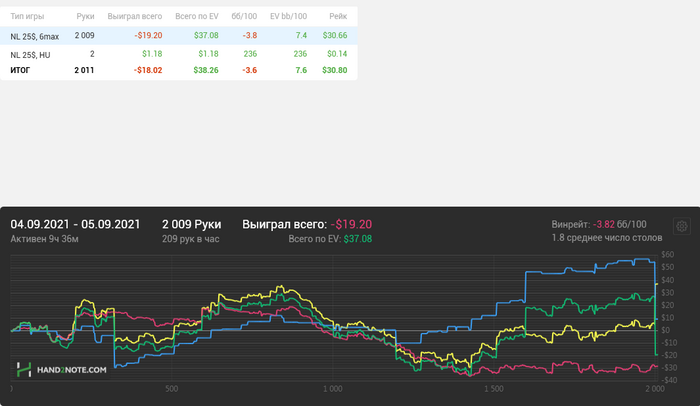Screen dimensions: 700x406
Task: Open the graph settings gear icon
Action: tap(681, 226)
